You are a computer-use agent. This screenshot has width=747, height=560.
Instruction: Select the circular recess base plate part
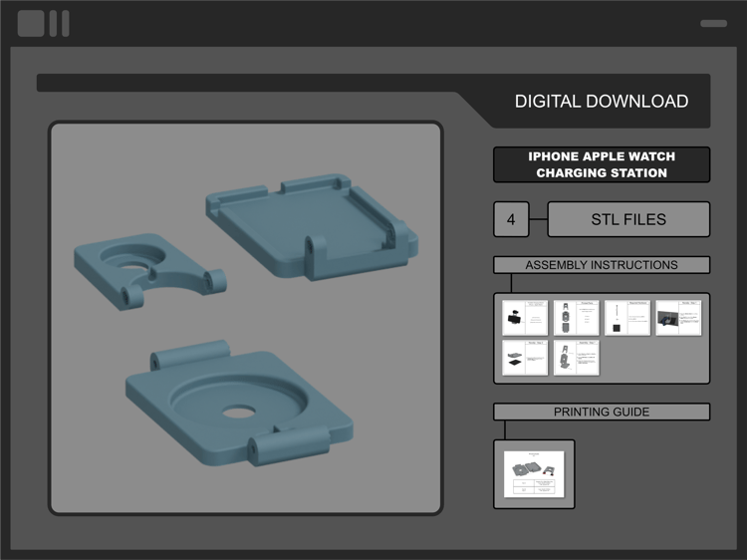239,404
